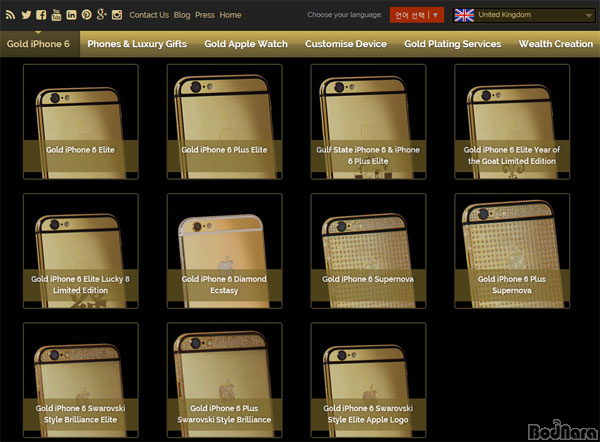Select the Gold iPhone 6 menu tab
Screen dimensions: 600x442
tap(38, 44)
